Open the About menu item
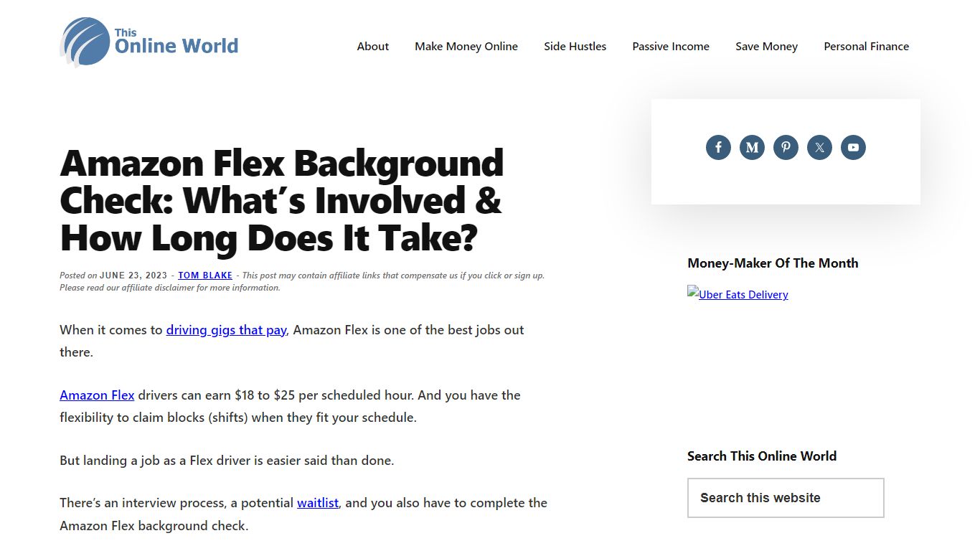 373,46
